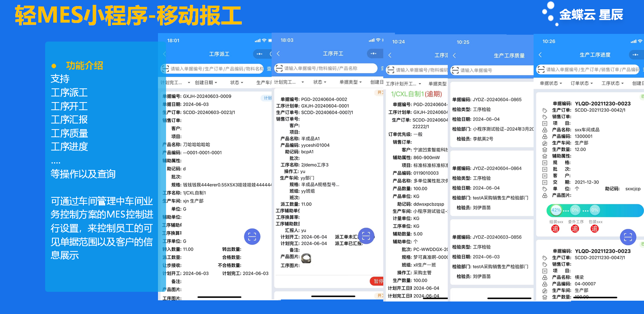Image resolution: width=644 pixels, height=314 pixels.
Task: Tap second 0% progress node for 包装sxx
Action: [x=595, y=210]
